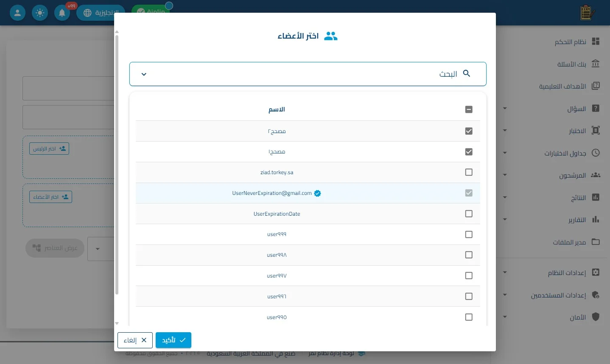Check the ziad.torkey.sa member checkbox

(469, 172)
